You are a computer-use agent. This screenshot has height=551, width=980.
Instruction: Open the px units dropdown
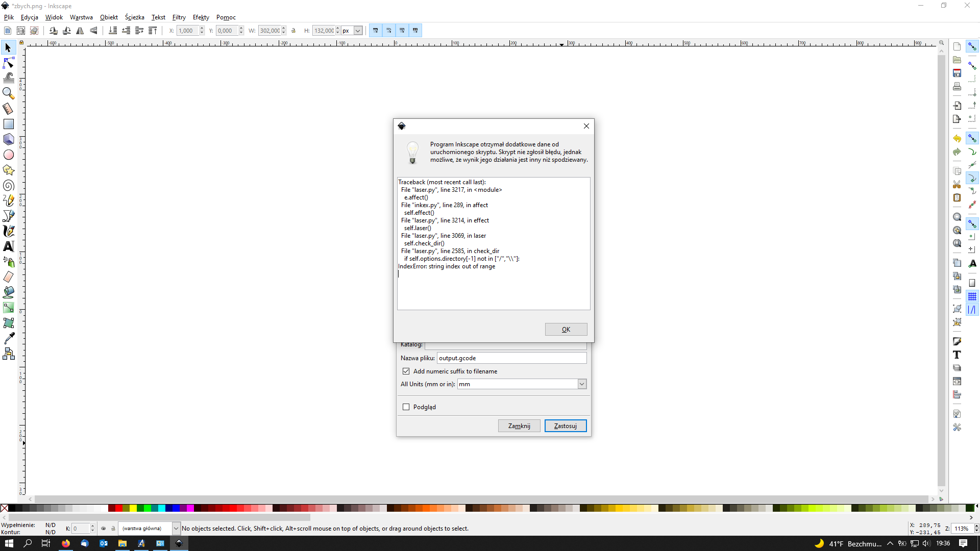coord(358,31)
